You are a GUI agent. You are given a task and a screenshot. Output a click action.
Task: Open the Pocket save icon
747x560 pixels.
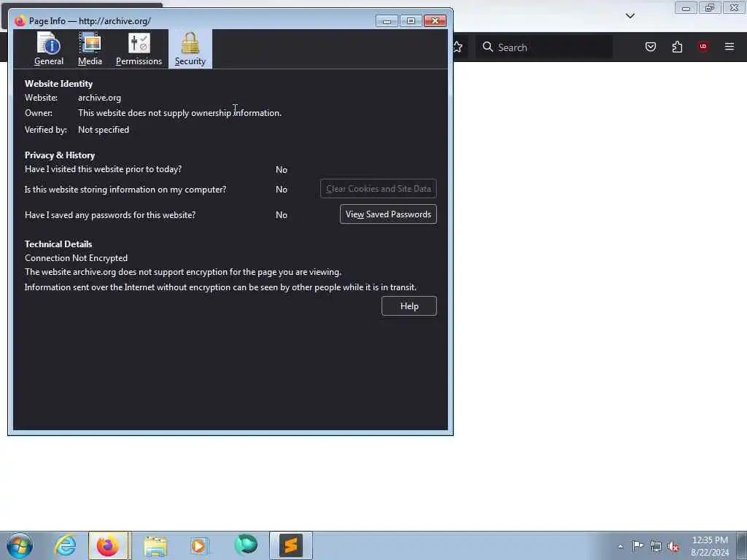click(650, 47)
